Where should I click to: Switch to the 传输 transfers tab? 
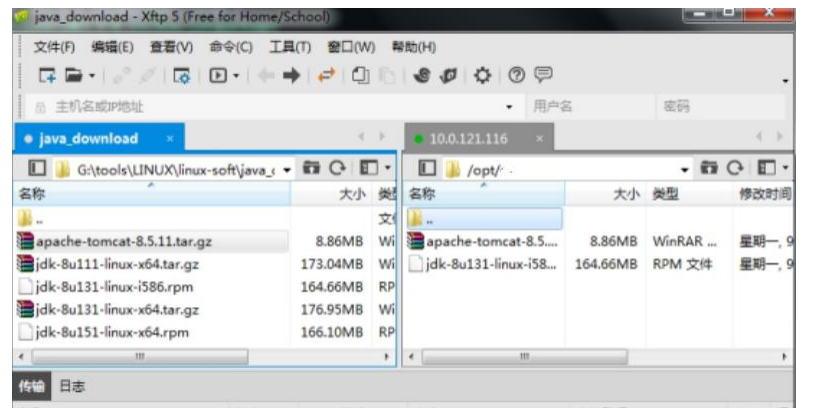tap(31, 386)
